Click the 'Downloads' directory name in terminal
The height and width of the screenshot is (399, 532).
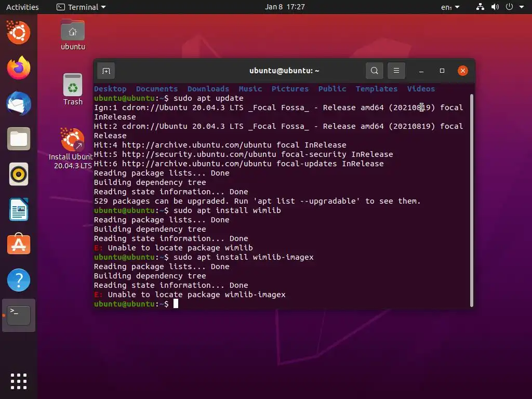(x=208, y=89)
